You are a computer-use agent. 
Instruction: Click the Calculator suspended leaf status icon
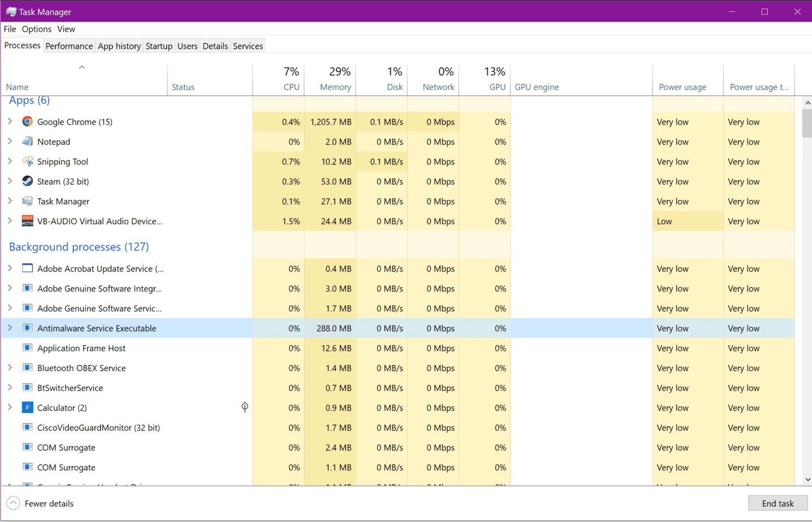pyautogui.click(x=244, y=407)
